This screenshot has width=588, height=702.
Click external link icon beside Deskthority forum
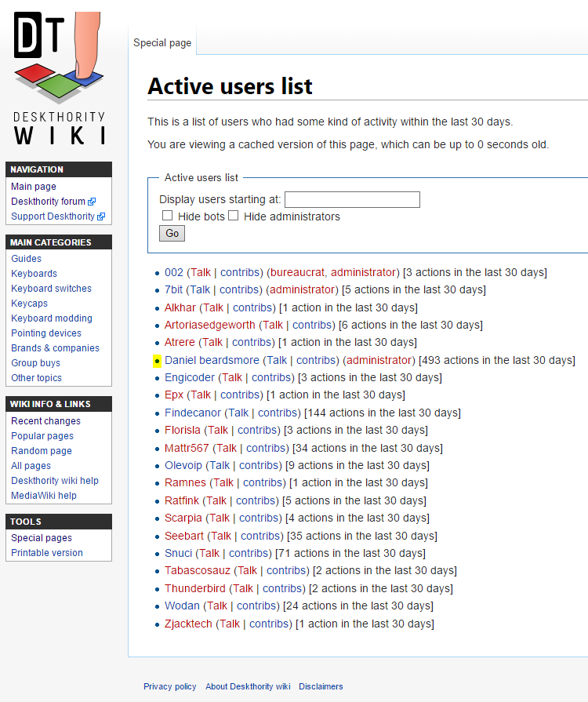coord(92,202)
